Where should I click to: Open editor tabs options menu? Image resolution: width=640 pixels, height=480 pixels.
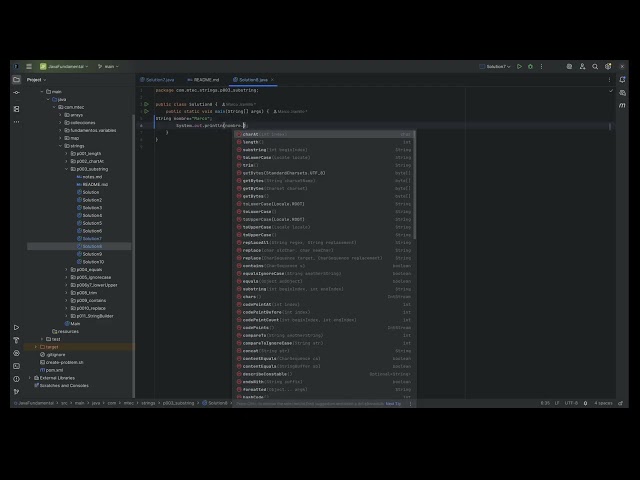(x=609, y=80)
